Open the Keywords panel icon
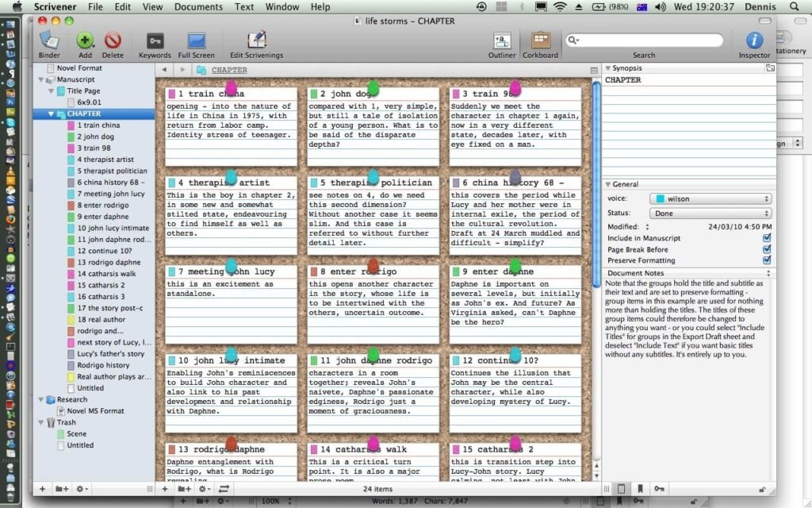Viewport: 812px width, 508px height. 155,41
